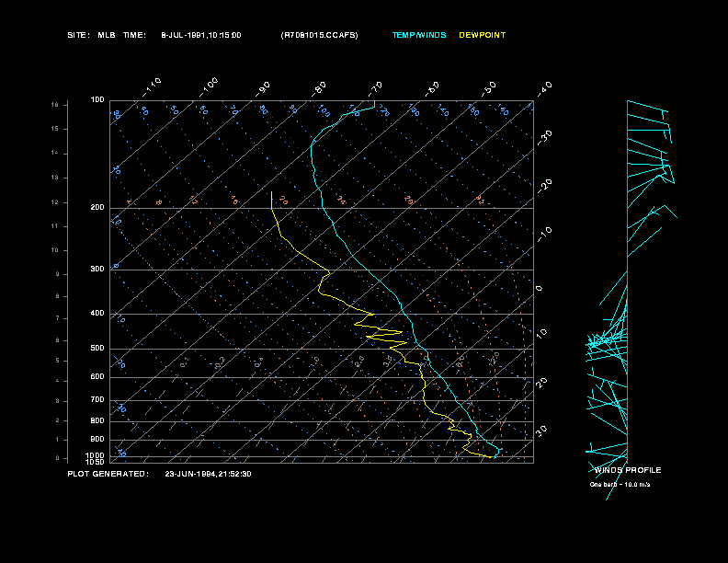Click the 400 pressure level label
This screenshot has width=728, height=563.
tap(97, 314)
